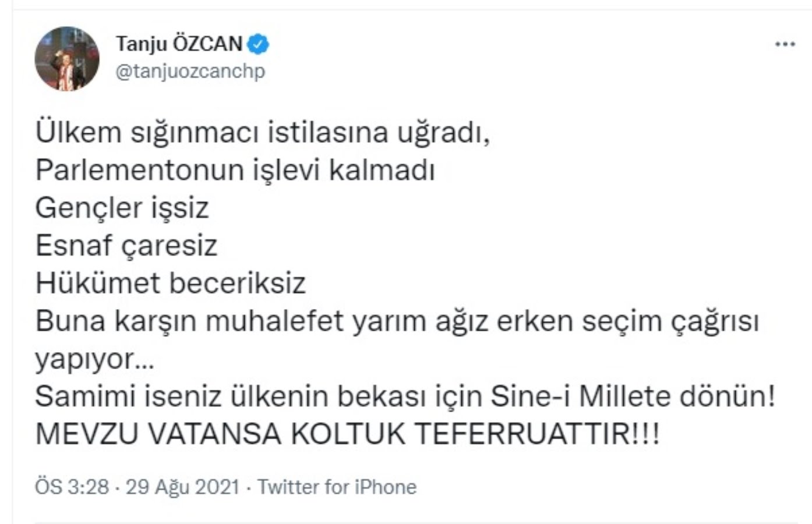Click the text 'Esnaf çaresiz'
812x524 pixels.
click(x=126, y=246)
